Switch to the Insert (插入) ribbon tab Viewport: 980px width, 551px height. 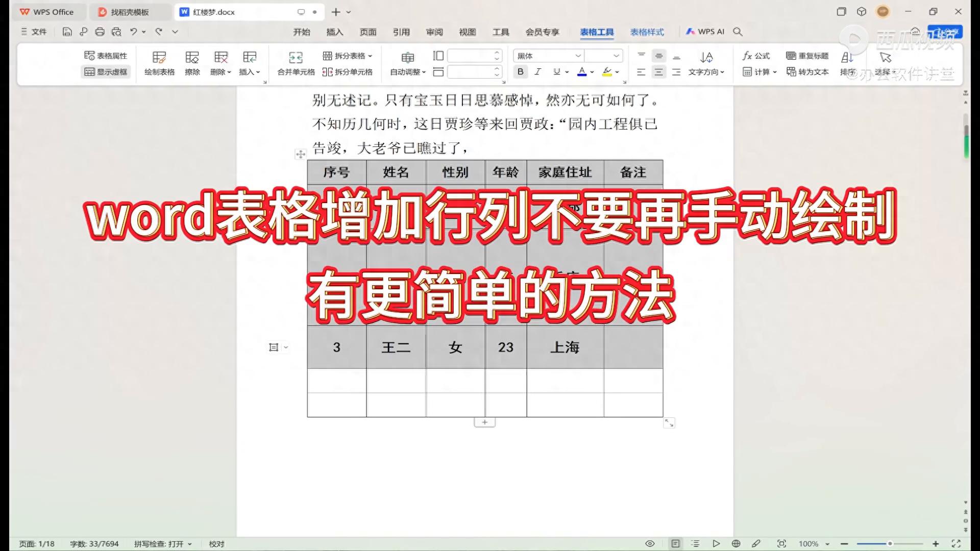334,32
